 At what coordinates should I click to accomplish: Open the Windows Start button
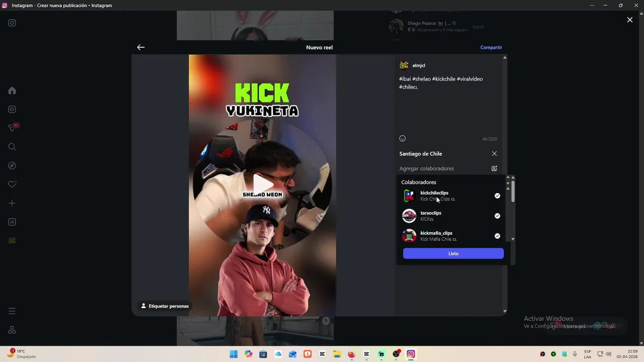(233, 354)
